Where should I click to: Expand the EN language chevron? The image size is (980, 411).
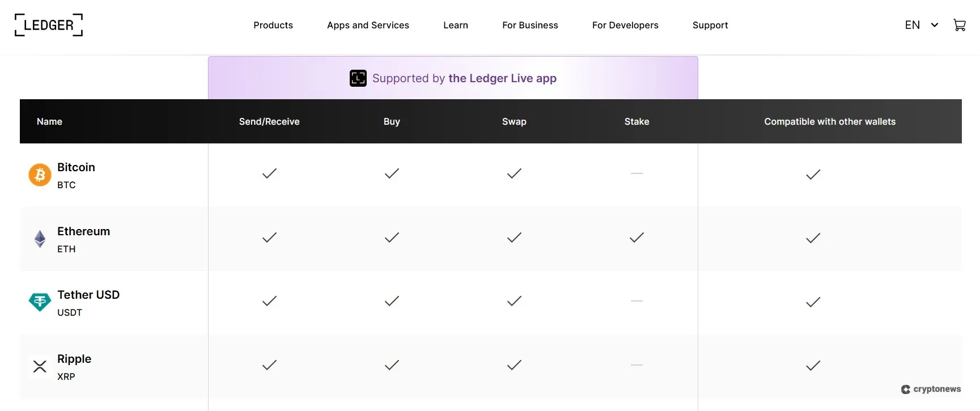coord(935,25)
